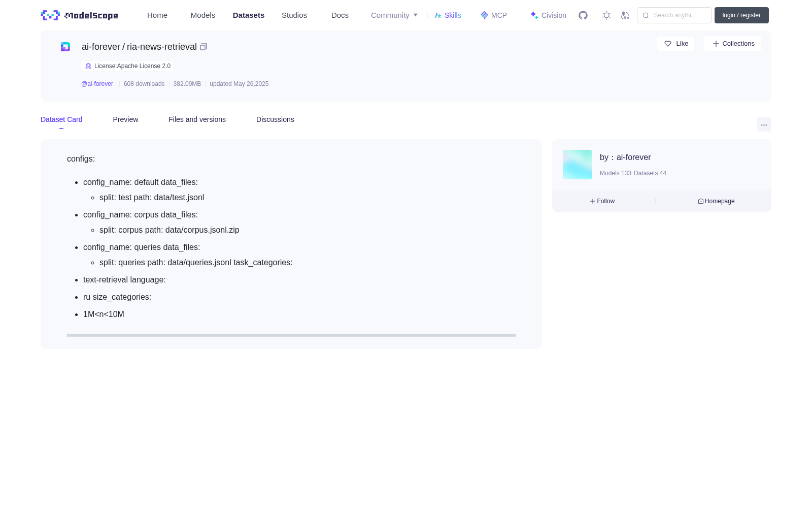Click the Apache license badge icon
The image size is (812, 508).
(88, 66)
